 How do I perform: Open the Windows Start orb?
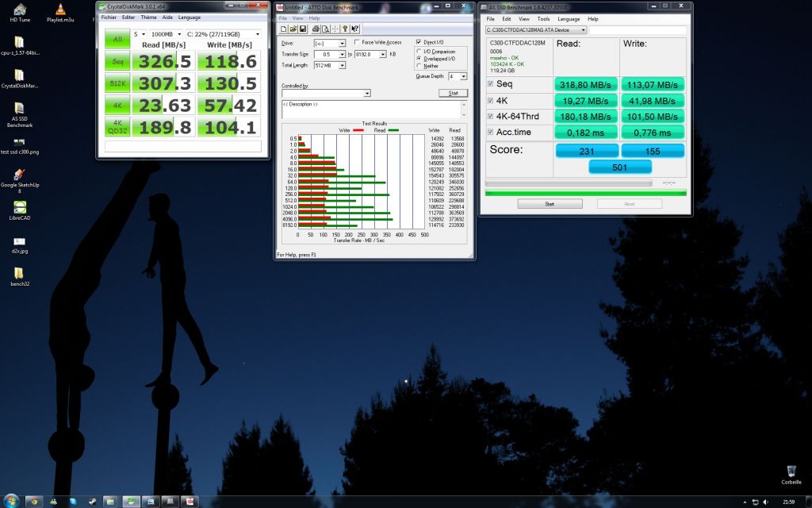tap(11, 502)
